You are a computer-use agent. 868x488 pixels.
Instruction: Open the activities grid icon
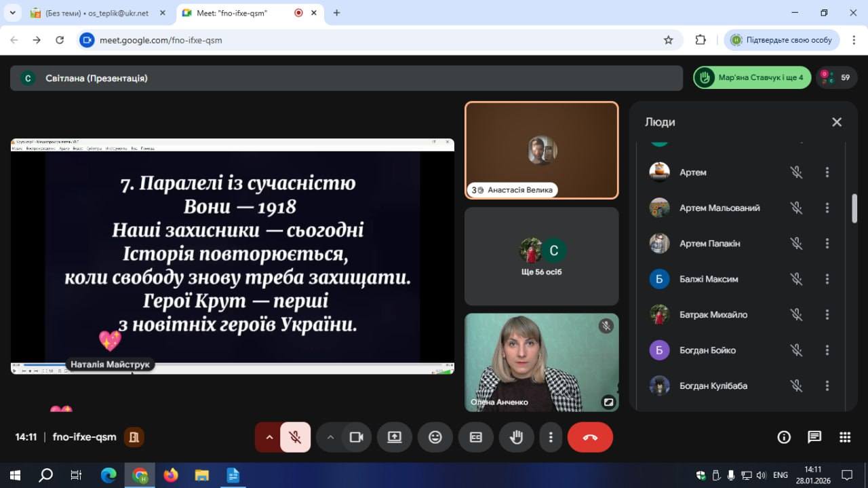tap(845, 437)
